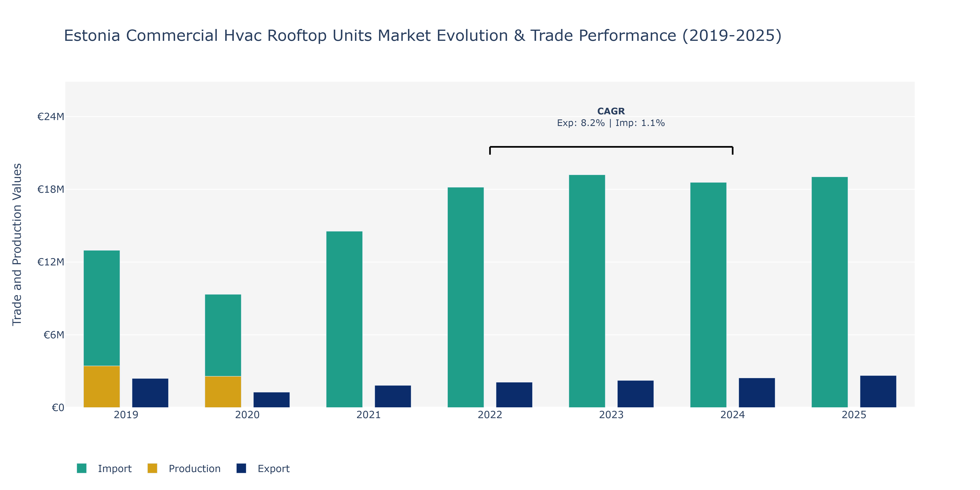Image resolution: width=980 pixels, height=490 pixels.
Task: Select the 2020 Export bar
Action: coord(272,400)
